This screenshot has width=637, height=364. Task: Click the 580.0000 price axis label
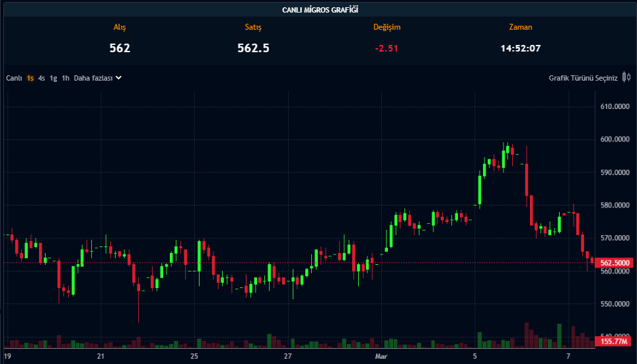tap(615, 205)
